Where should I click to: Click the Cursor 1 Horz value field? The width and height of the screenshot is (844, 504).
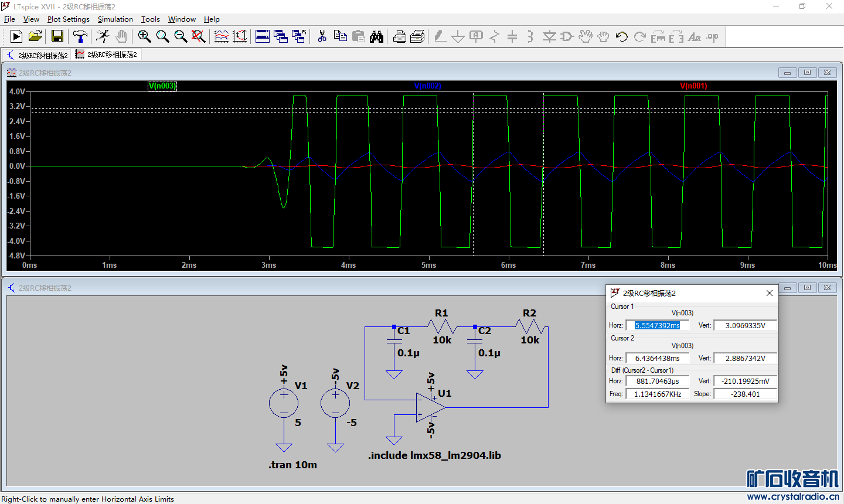[x=657, y=325]
